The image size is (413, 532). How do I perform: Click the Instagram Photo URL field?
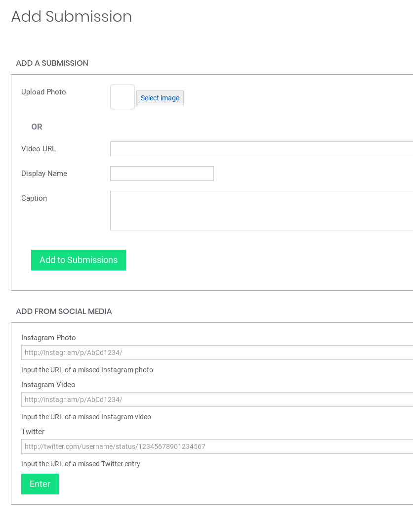coord(216,353)
